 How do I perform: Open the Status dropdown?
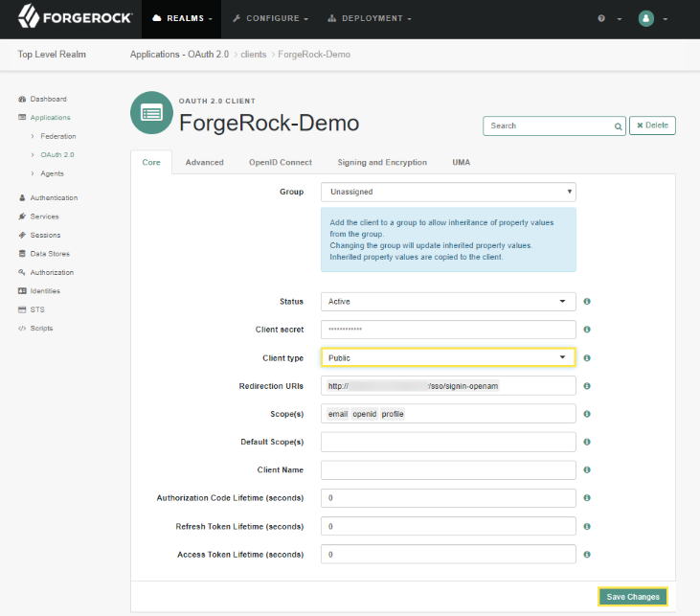tap(448, 302)
